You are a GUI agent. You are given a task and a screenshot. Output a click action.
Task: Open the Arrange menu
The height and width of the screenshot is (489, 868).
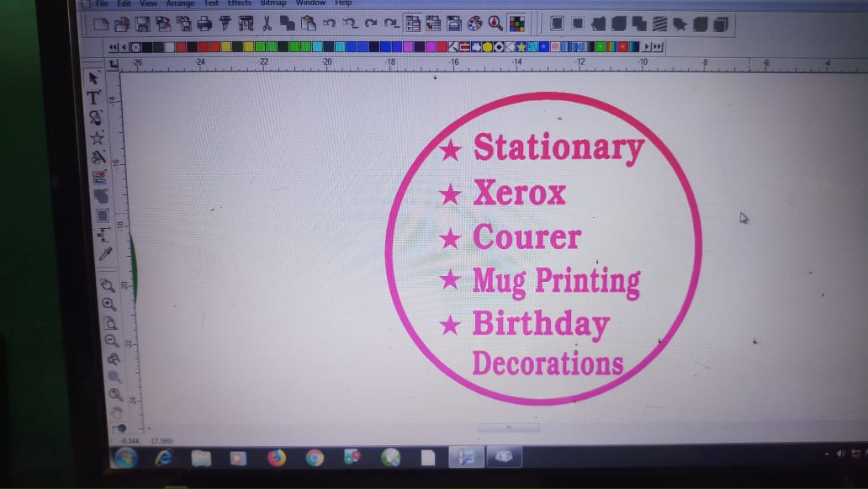[x=181, y=3]
